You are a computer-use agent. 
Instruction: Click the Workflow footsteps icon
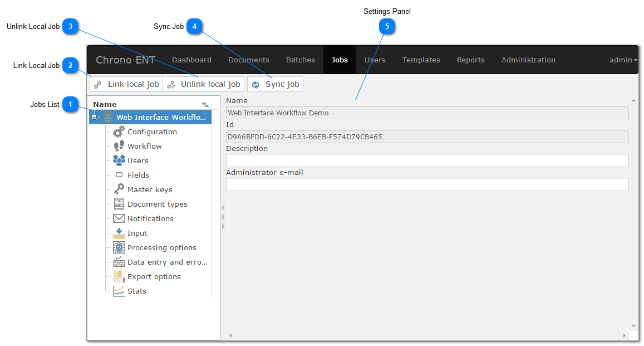coord(119,146)
